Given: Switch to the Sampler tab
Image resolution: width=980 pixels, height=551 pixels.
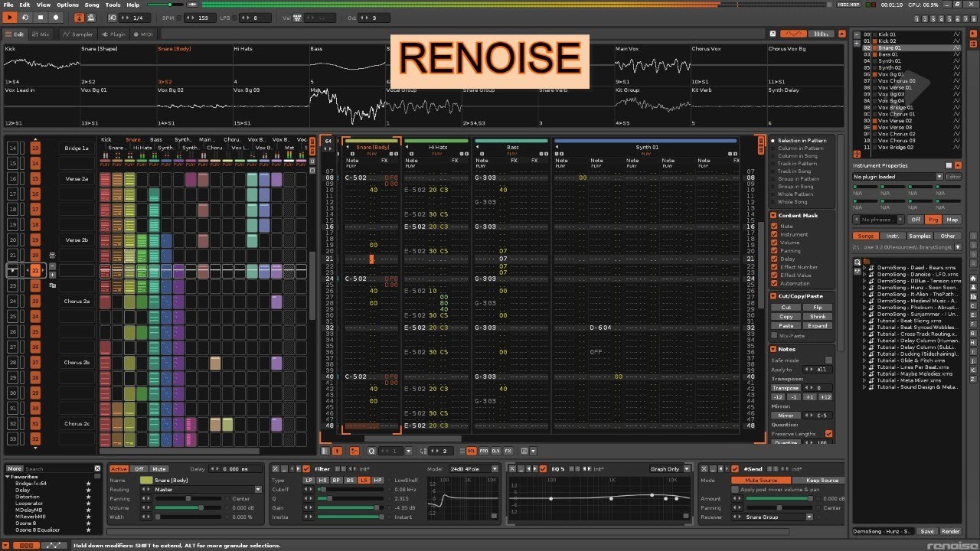Looking at the screenshot, I should click(x=77, y=34).
